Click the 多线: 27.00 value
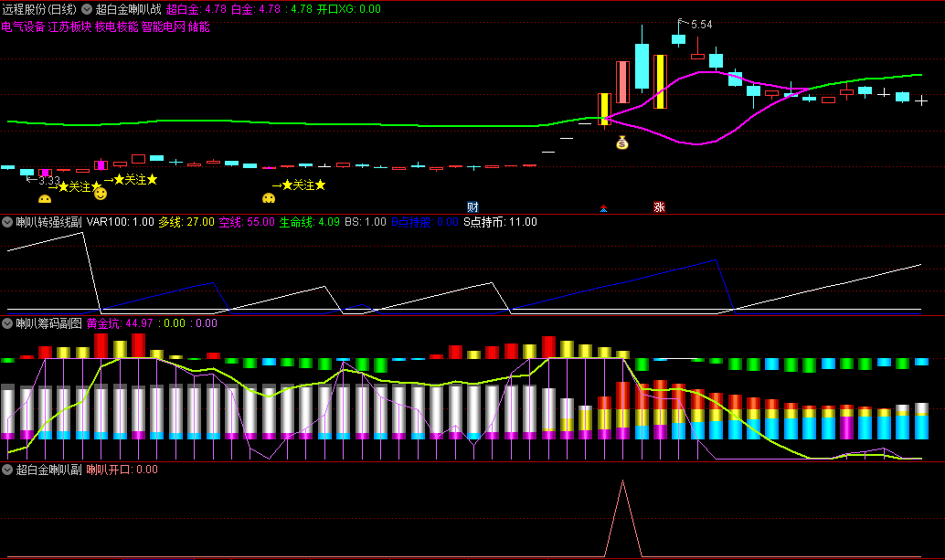The image size is (945, 560). pos(186,222)
